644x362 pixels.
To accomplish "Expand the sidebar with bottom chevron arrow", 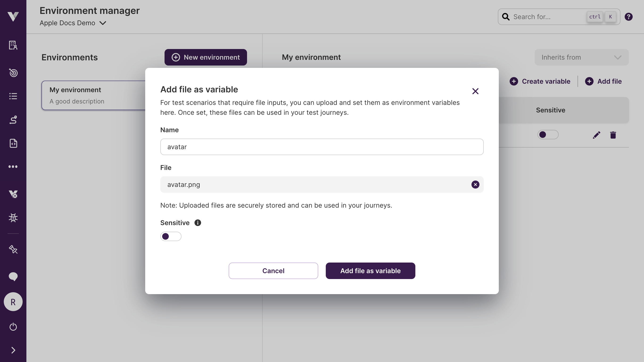I will point(13,350).
